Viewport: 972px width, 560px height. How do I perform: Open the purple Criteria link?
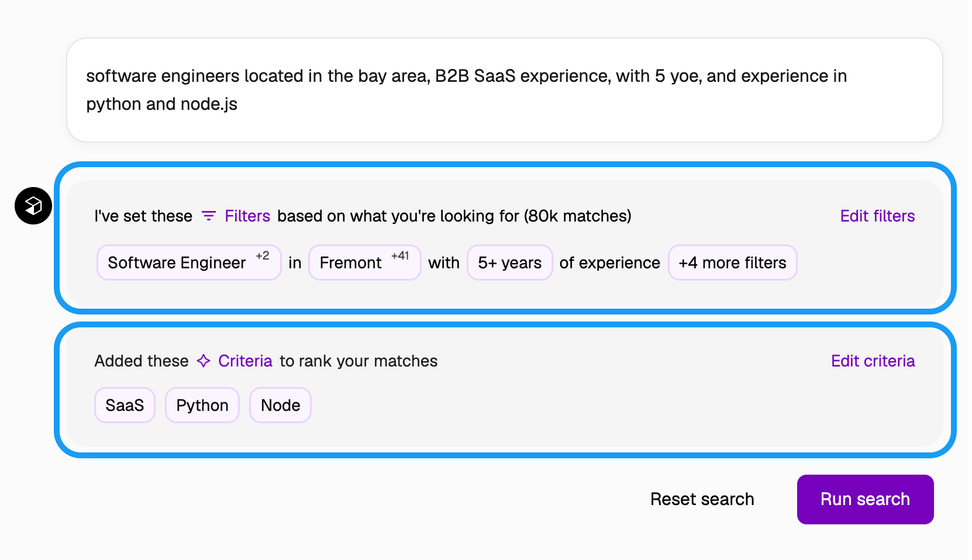click(245, 361)
